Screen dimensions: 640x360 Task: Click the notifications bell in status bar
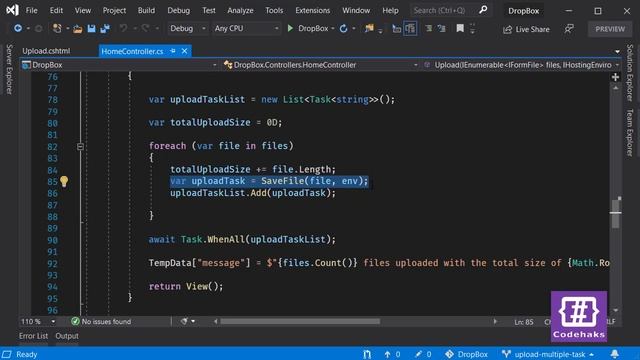tap(615, 354)
